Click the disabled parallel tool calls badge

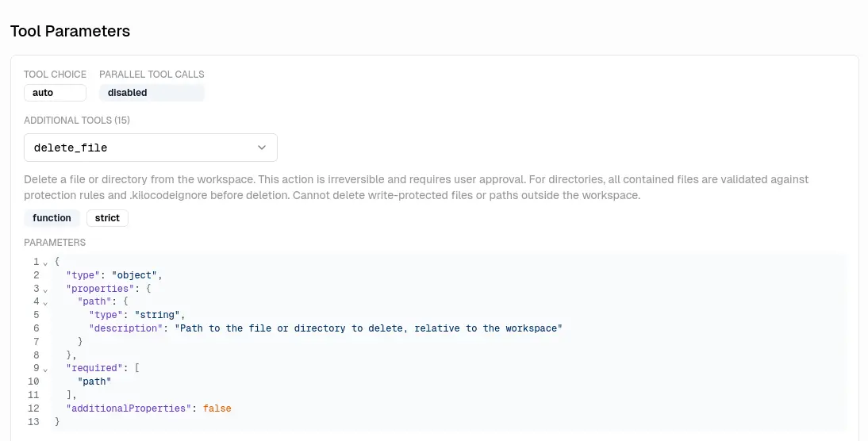[x=151, y=93]
